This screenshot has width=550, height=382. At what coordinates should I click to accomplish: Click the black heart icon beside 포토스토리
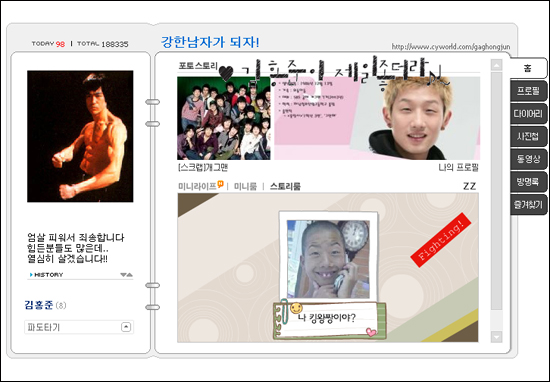point(226,73)
